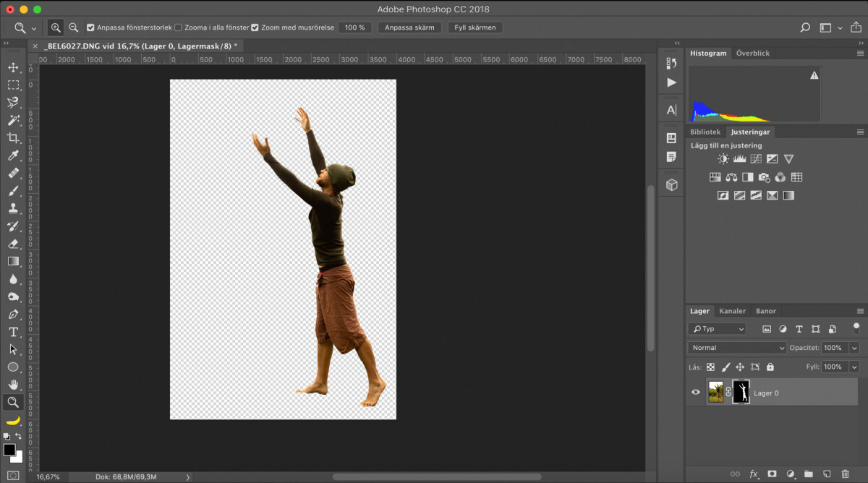Select the Gradient tool
Viewport: 868px width, 483px height.
(13, 261)
